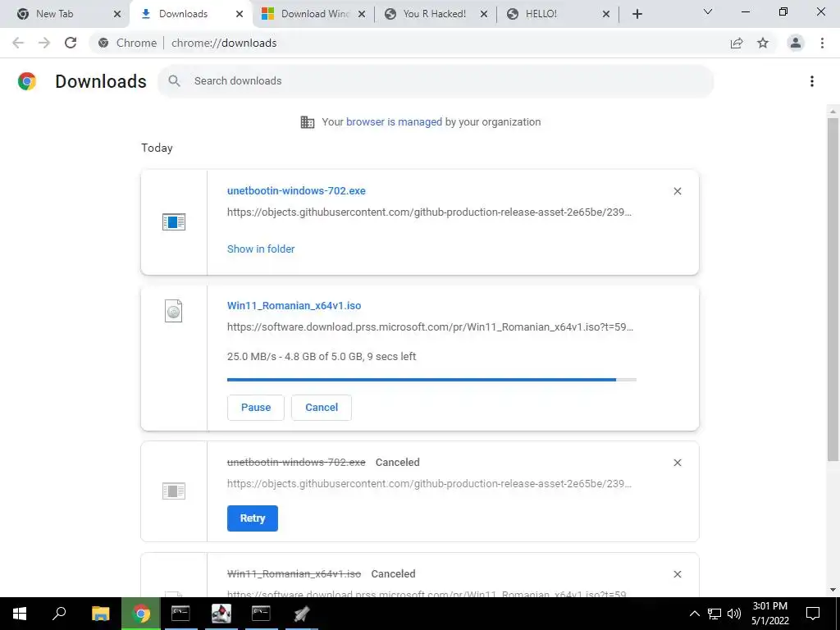Reload the downloads page

[x=71, y=43]
